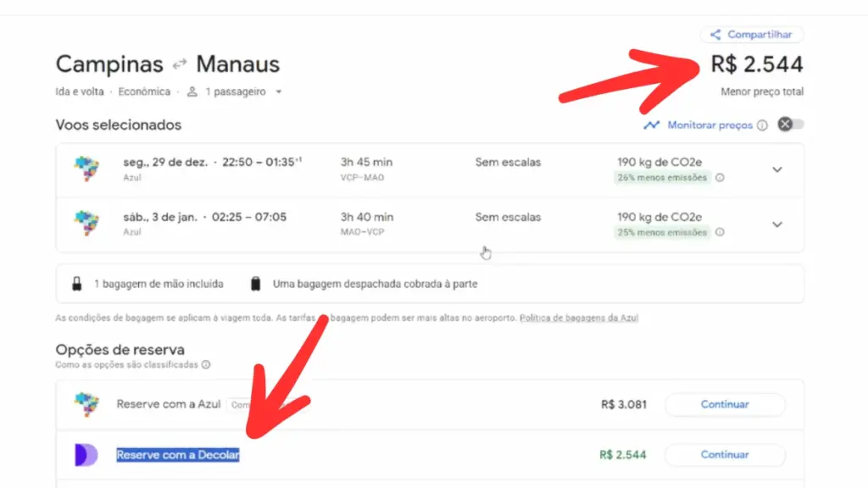Click the info icon next to Monitorar preços

(x=762, y=125)
